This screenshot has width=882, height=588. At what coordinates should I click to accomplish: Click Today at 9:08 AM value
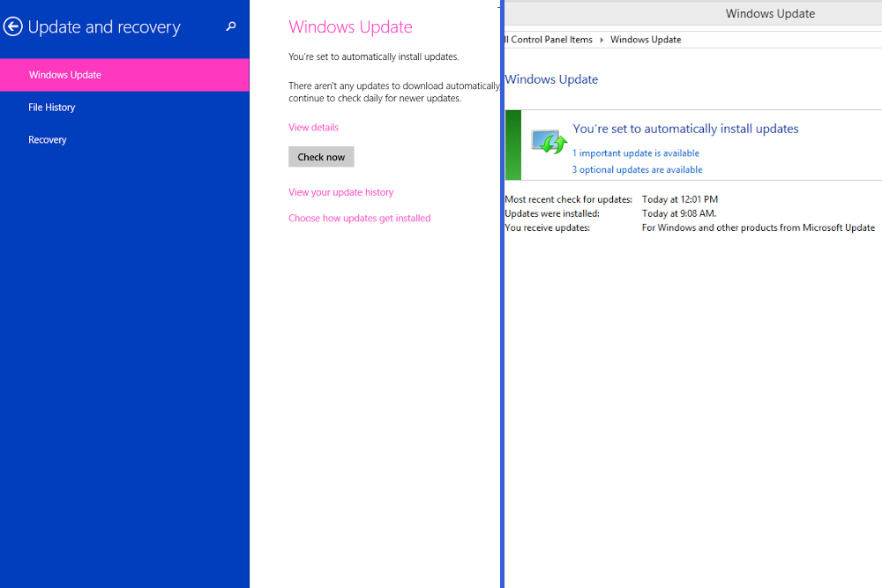[679, 213]
